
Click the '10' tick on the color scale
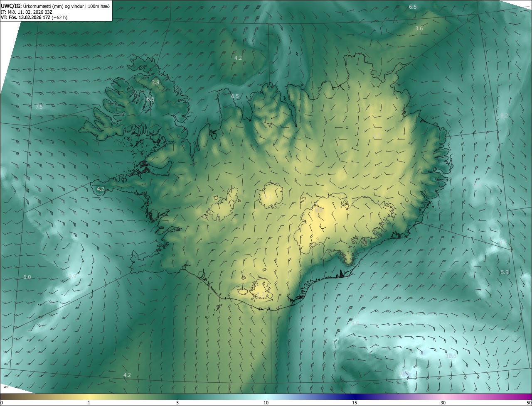(266, 403)
